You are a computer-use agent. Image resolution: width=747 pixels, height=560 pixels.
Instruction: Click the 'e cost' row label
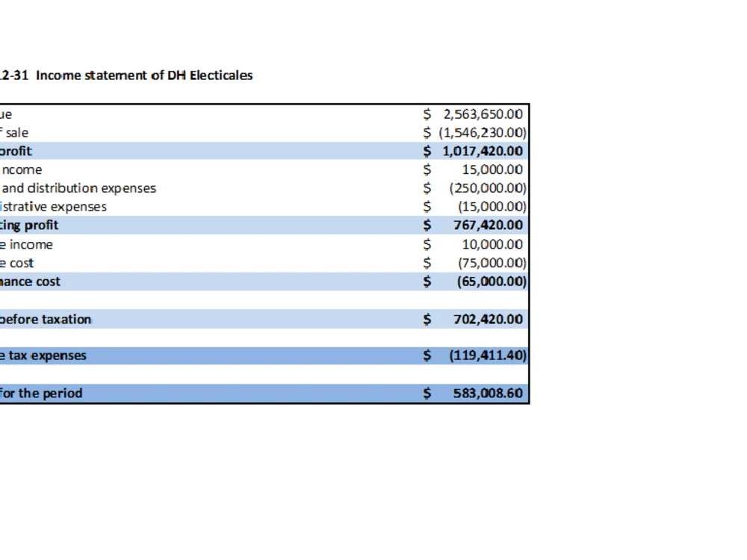coord(16,263)
